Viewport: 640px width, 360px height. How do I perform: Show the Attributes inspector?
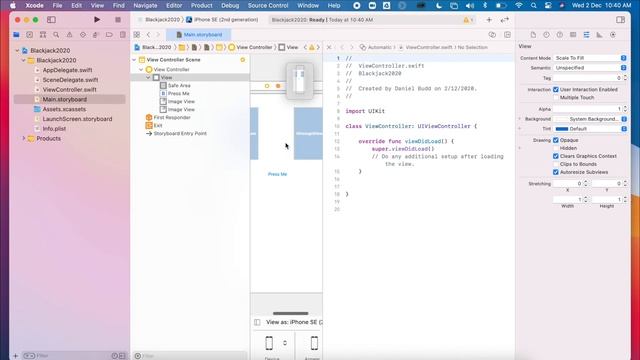(586, 35)
